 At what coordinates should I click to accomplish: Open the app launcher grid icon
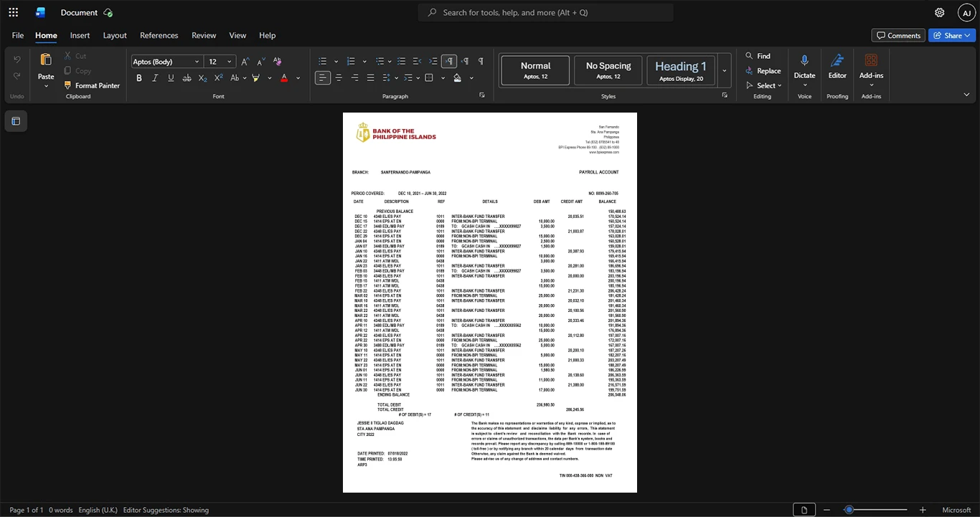[13, 12]
